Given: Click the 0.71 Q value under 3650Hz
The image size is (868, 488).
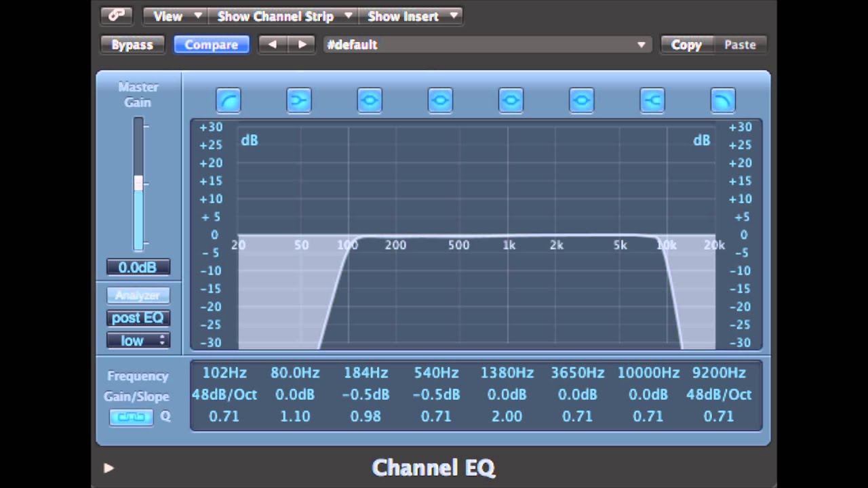Looking at the screenshot, I should 578,417.
